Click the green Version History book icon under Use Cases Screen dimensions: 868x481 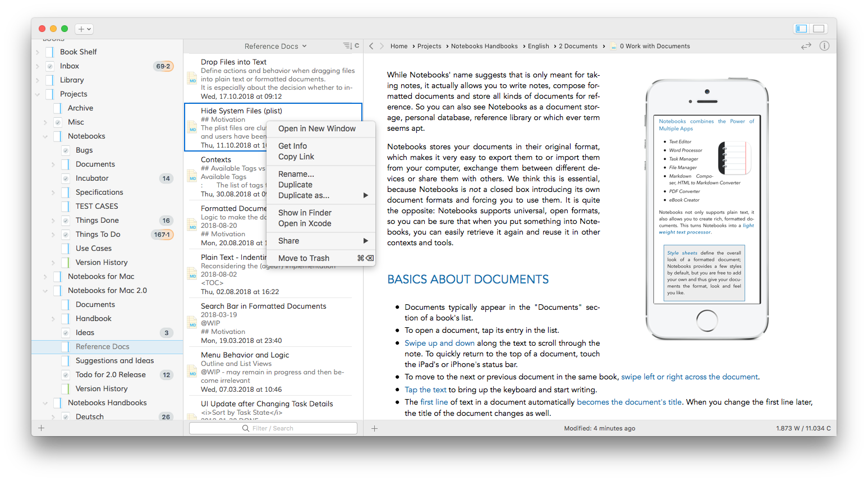coord(66,263)
